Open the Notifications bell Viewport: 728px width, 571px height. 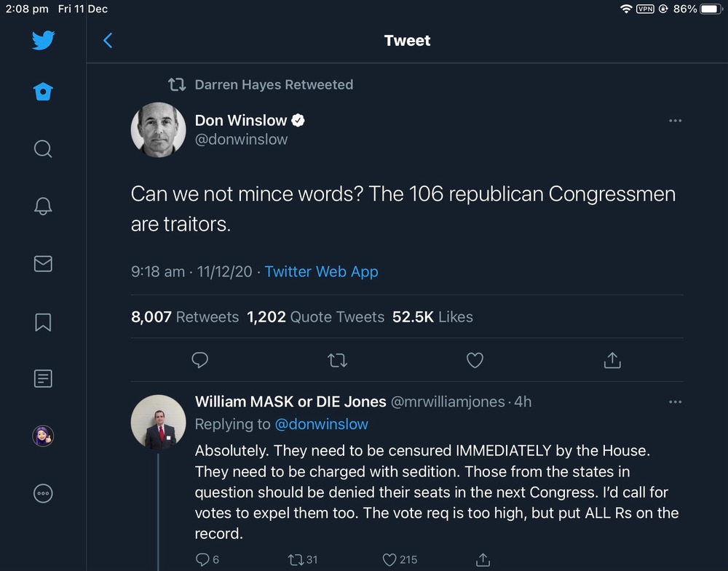(x=43, y=207)
